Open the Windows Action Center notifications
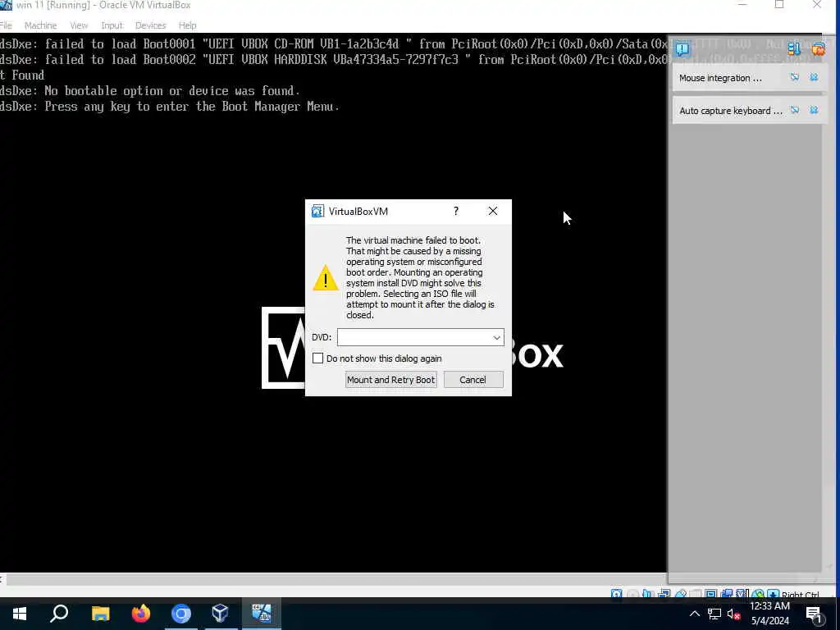This screenshot has width=840, height=630. click(814, 614)
